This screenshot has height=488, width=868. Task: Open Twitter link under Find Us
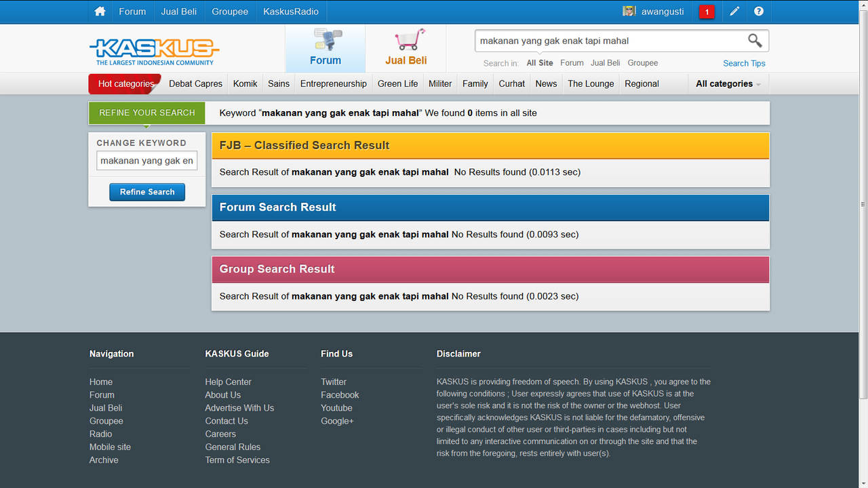(334, 382)
